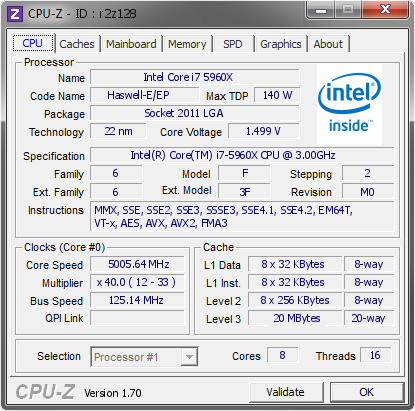Go to the Memory tab
415x411 pixels.
(x=187, y=44)
